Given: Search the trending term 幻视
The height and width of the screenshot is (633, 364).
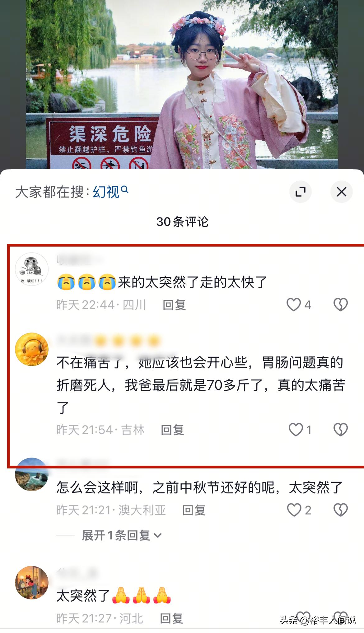Looking at the screenshot, I should click(110, 192).
